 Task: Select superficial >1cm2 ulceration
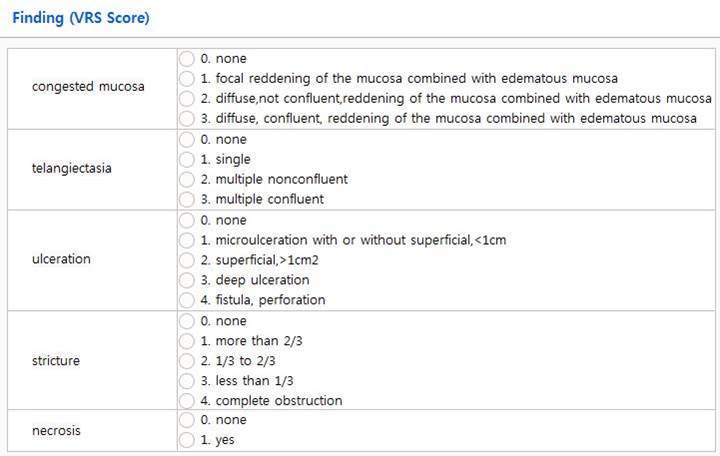pos(187,260)
